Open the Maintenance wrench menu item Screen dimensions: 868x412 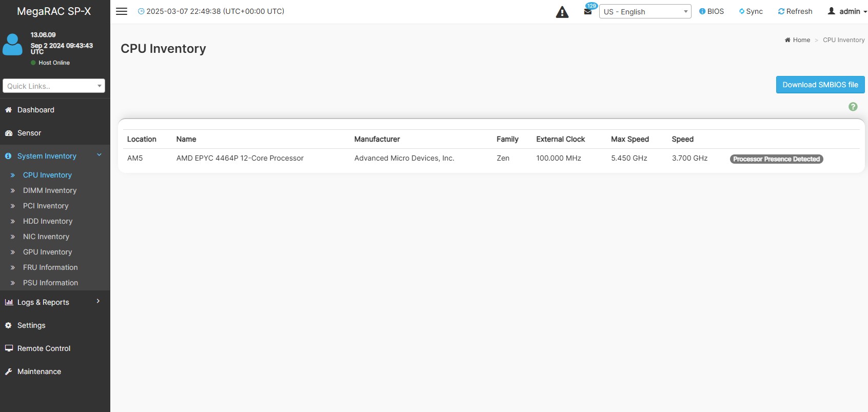pos(39,371)
